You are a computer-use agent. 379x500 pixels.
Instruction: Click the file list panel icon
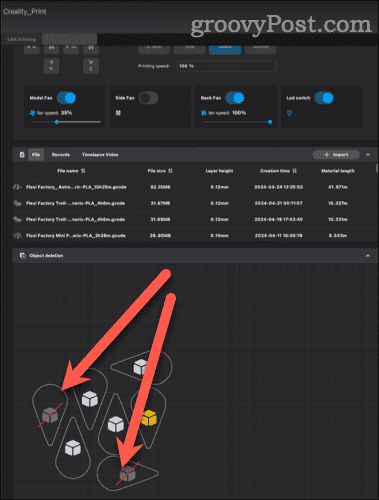22,155
